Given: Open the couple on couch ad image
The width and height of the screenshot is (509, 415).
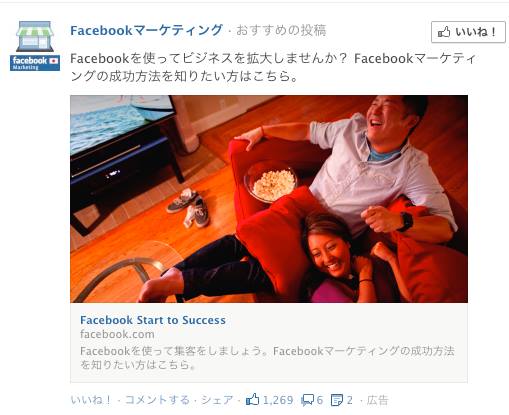Looking at the screenshot, I should pyautogui.click(x=269, y=199).
